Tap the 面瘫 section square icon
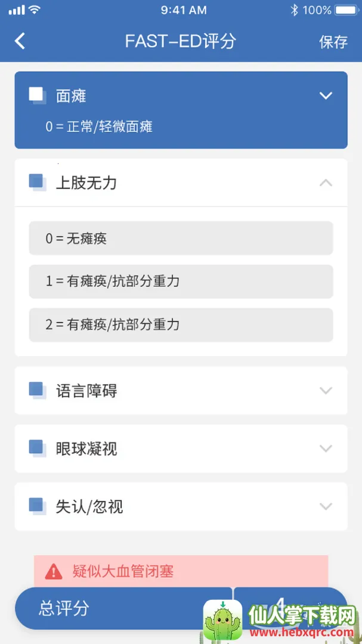The image size is (362, 644). click(37, 95)
